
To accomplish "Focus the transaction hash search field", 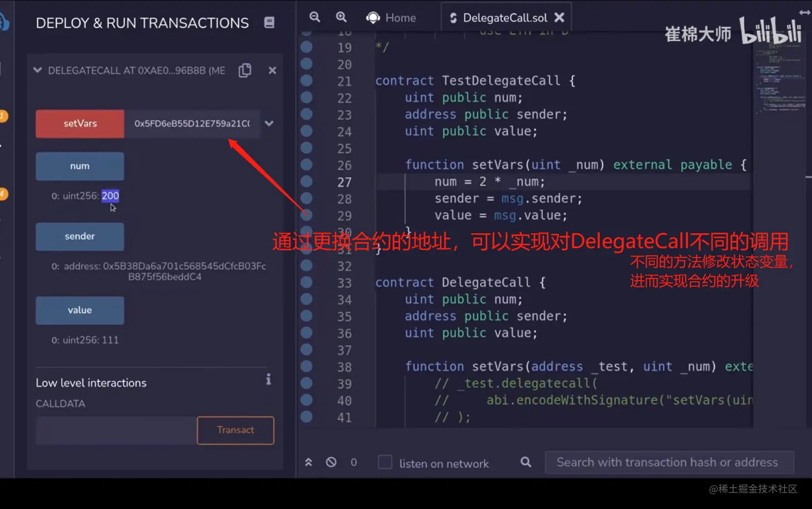I will coord(669,462).
